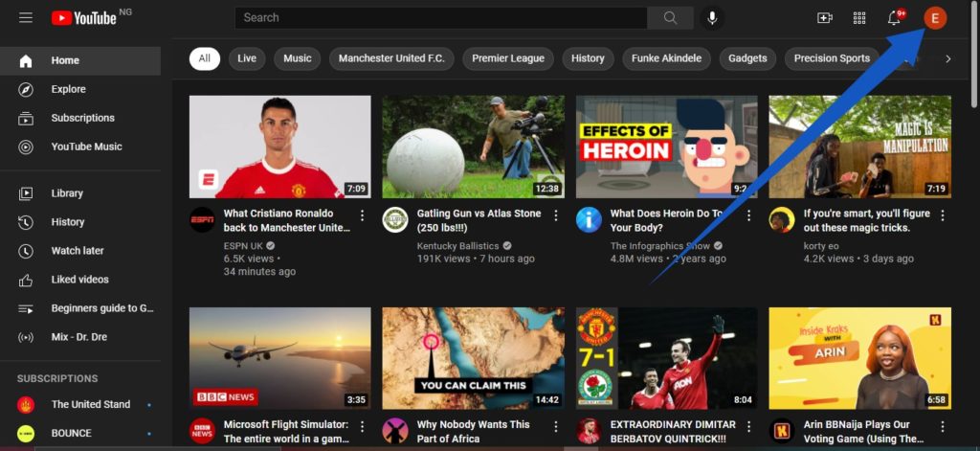Open korty eo channel name link
The image size is (980, 451).
click(821, 246)
